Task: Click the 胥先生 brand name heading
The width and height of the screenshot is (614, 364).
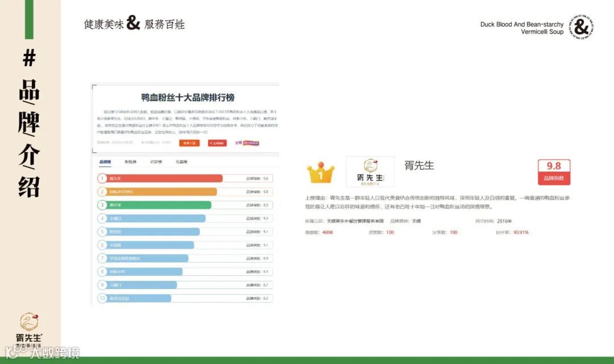Action: pos(420,165)
